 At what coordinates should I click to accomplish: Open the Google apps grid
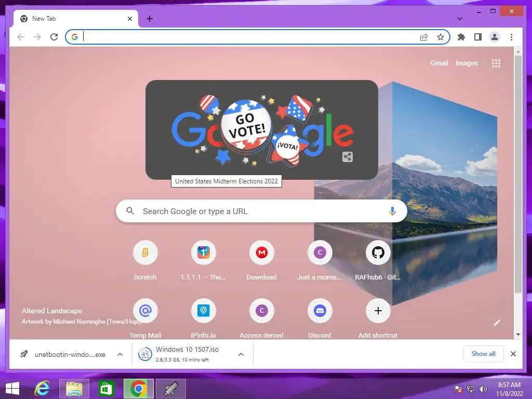(496, 63)
